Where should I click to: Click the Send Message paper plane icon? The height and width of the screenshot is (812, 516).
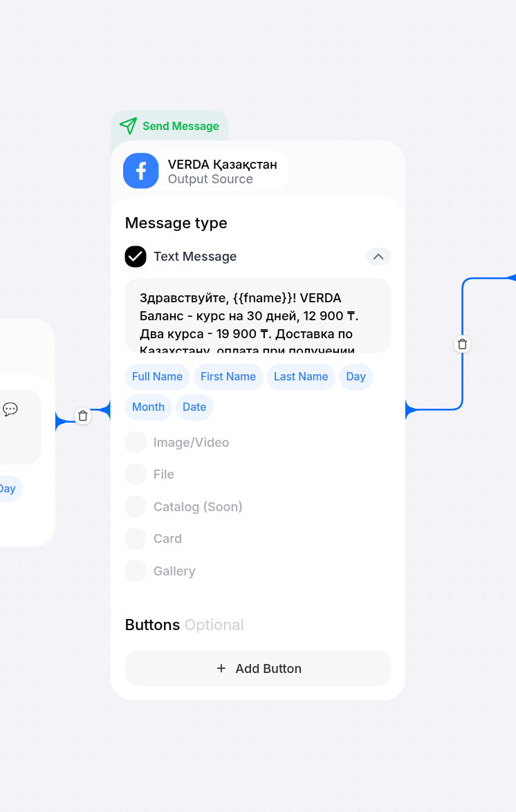(128, 126)
